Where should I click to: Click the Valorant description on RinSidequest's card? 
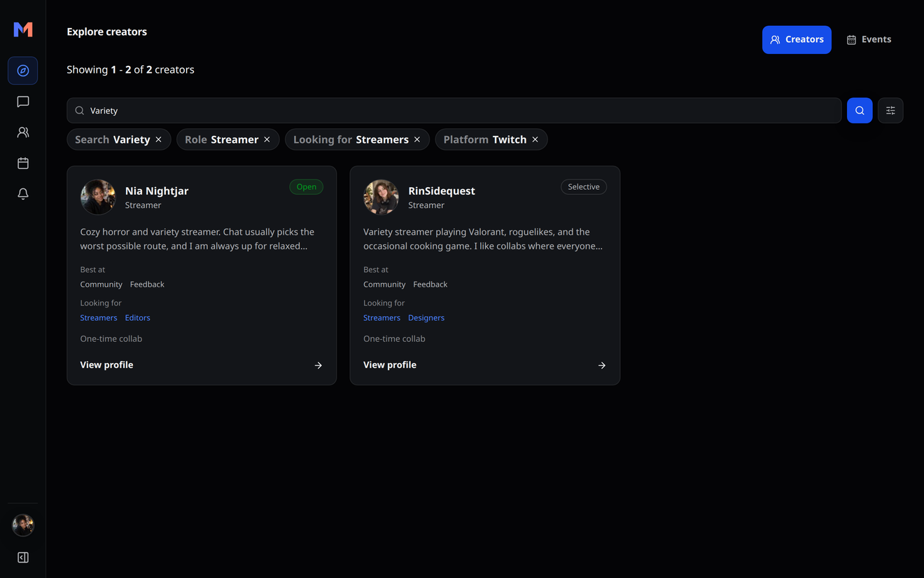tap(483, 239)
